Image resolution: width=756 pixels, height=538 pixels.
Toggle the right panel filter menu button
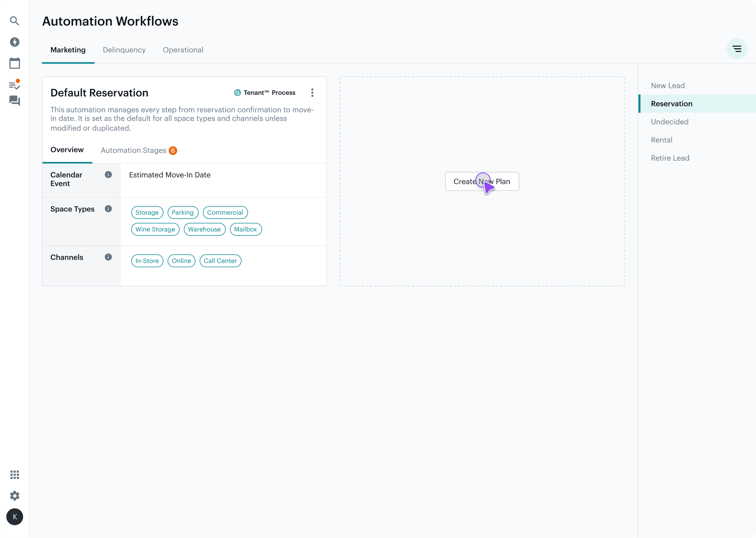(x=737, y=49)
